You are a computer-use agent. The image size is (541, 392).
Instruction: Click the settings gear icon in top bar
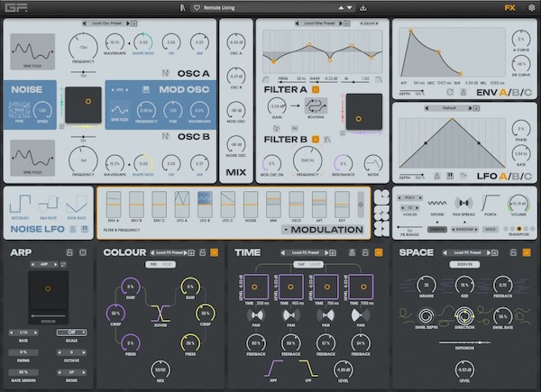pos(531,7)
